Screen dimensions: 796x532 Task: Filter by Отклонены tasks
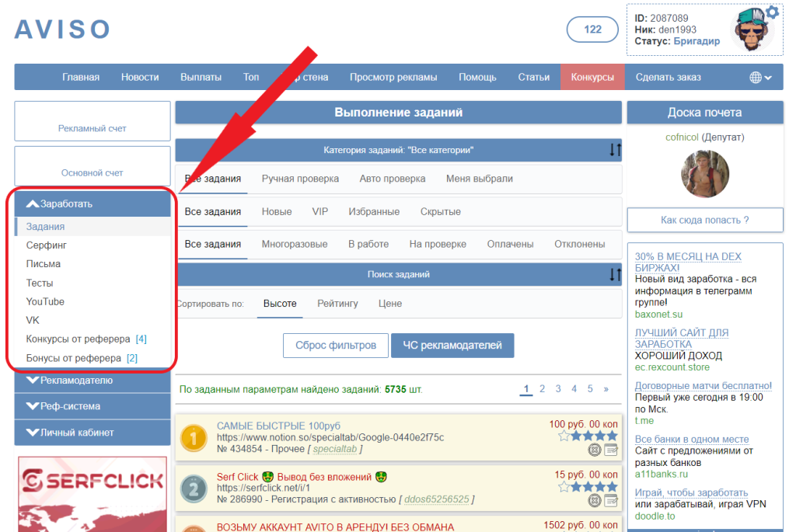(580, 244)
